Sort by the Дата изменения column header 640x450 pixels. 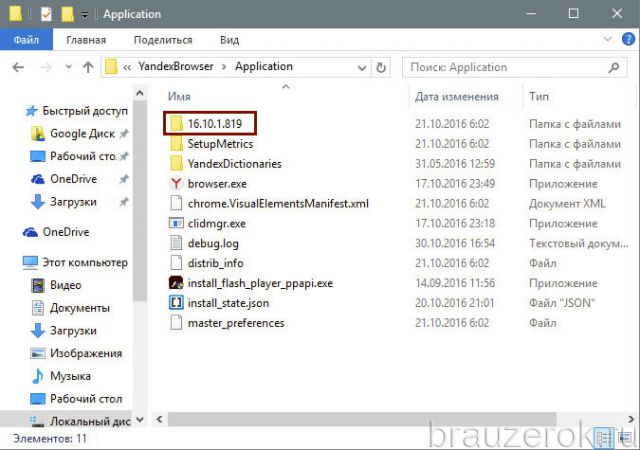[457, 97]
